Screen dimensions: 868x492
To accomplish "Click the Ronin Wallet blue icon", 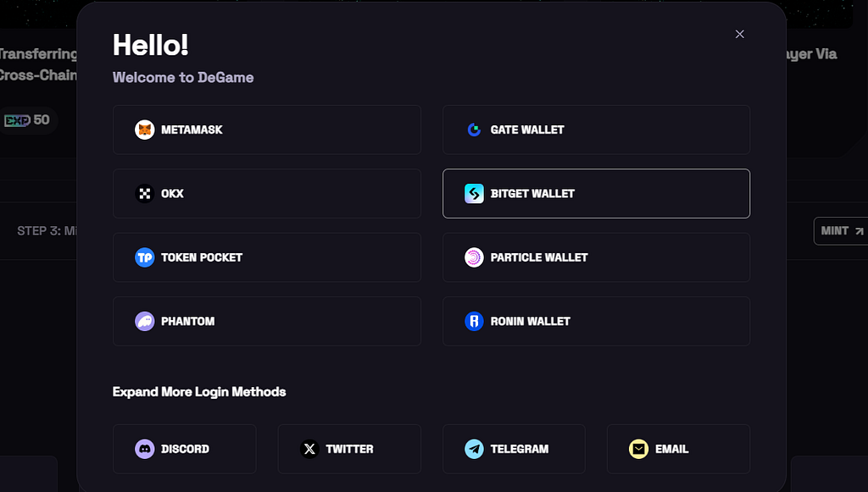I will 474,321.
